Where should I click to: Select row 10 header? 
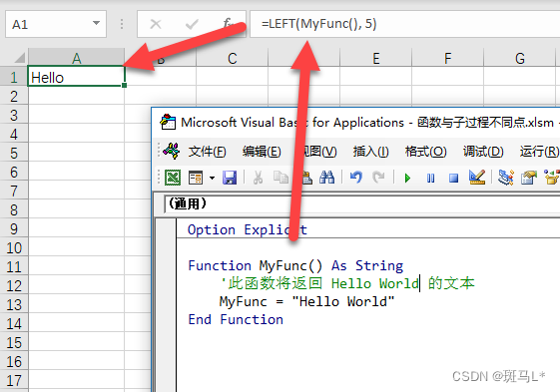14,247
